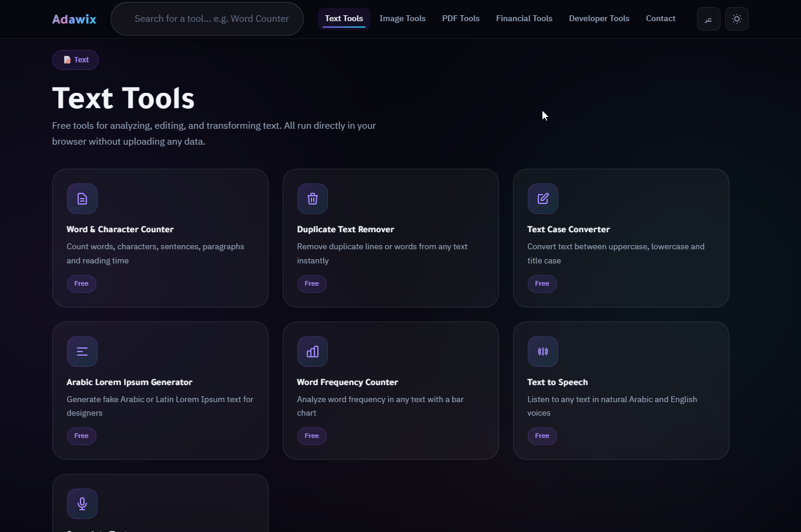801x532 pixels.
Task: Open the Image Tools nav item
Action: tap(403, 18)
